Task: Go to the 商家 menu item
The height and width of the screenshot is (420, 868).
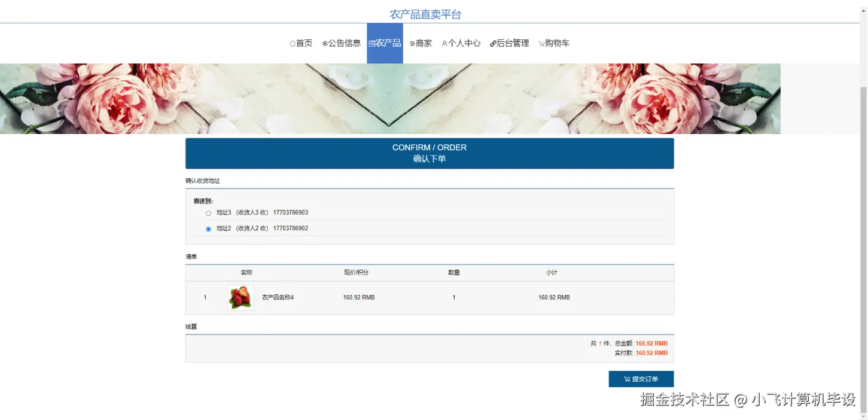Action: (x=421, y=43)
